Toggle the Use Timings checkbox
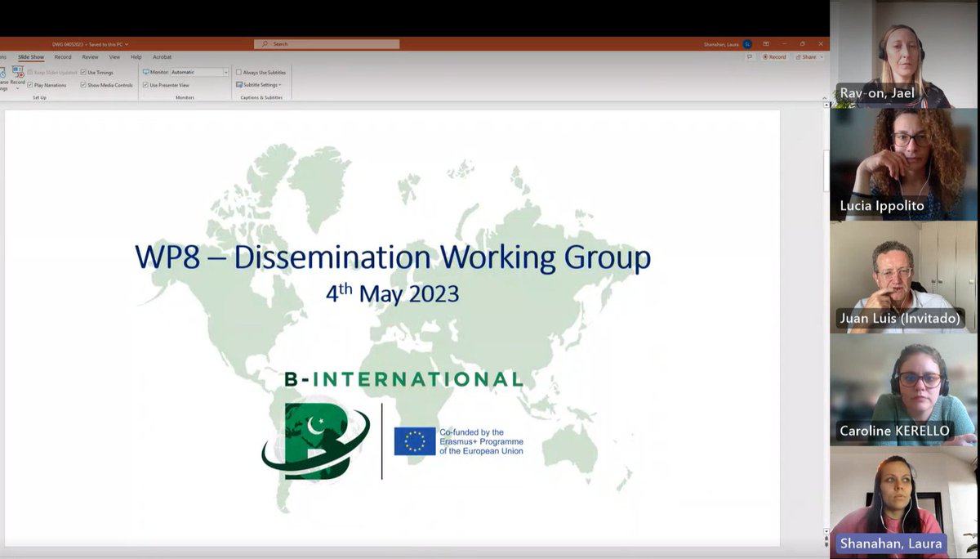Viewport: 980px width, 559px height. pos(82,72)
